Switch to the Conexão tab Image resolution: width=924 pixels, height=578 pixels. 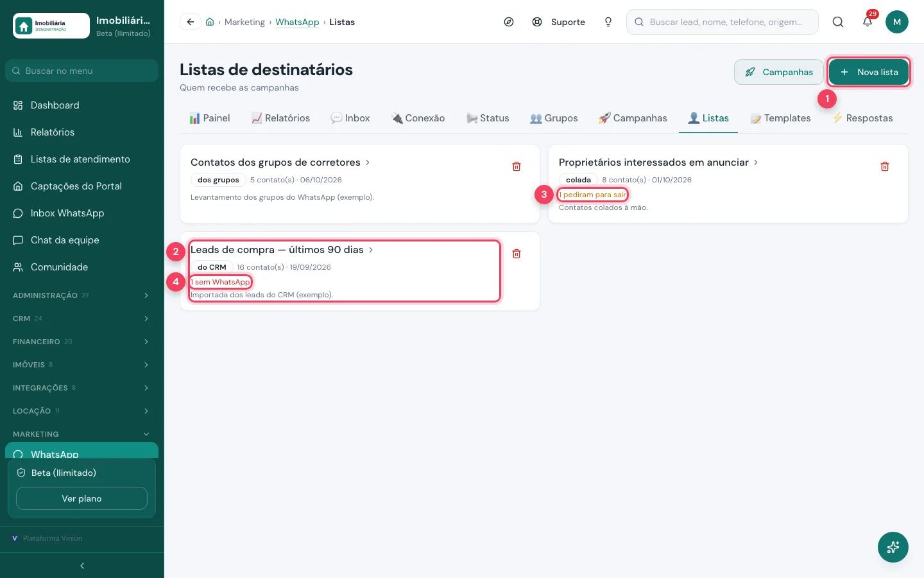pyautogui.click(x=418, y=118)
